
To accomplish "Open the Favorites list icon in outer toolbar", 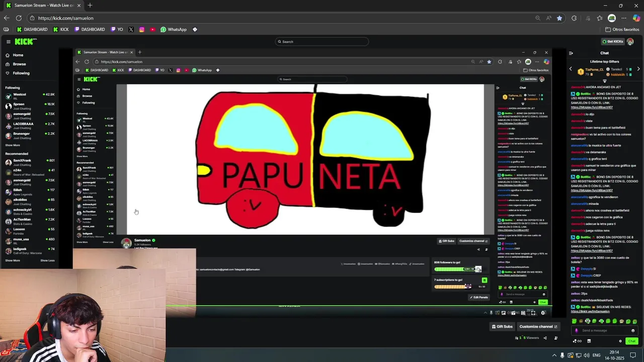I will (600, 18).
